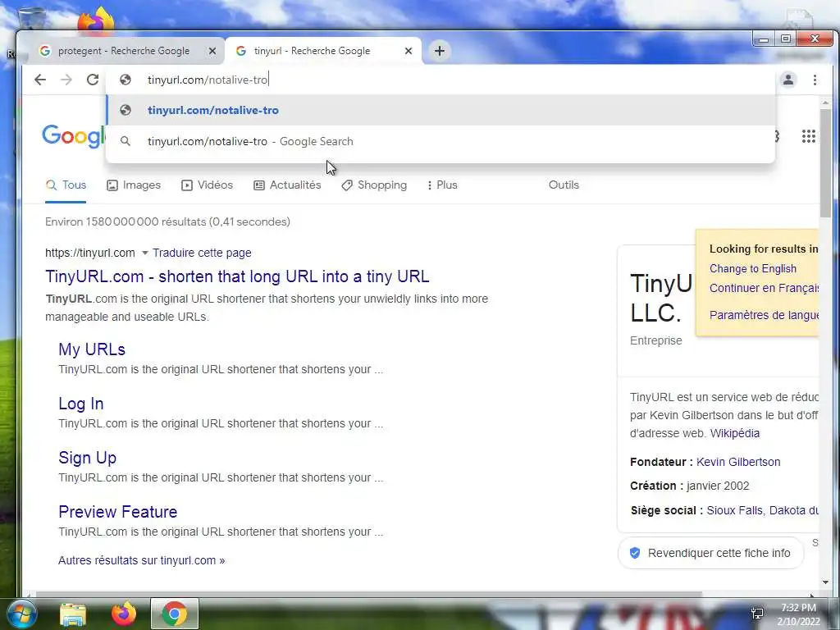Reload the page with the refresh icon
The width and height of the screenshot is (840, 630).
[x=93, y=80]
